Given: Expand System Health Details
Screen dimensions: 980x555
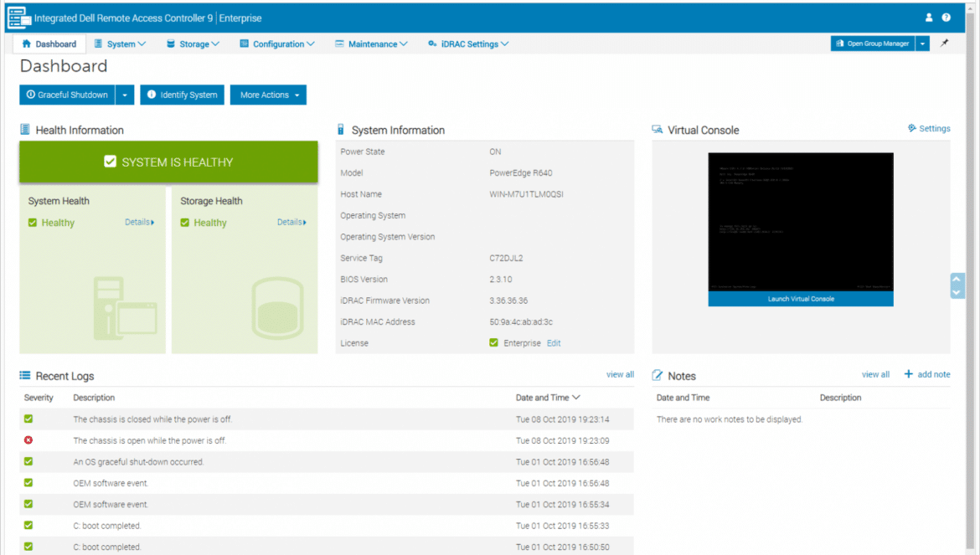Looking at the screenshot, I should pos(139,222).
